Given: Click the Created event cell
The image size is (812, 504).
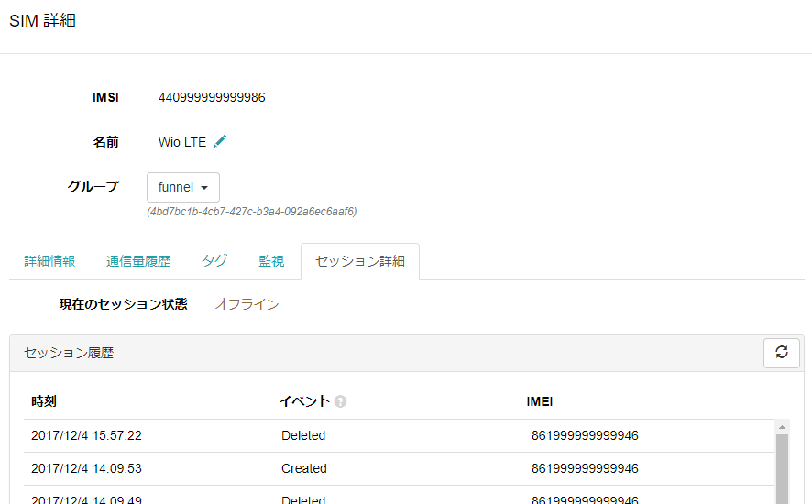Looking at the screenshot, I should 304,469.
